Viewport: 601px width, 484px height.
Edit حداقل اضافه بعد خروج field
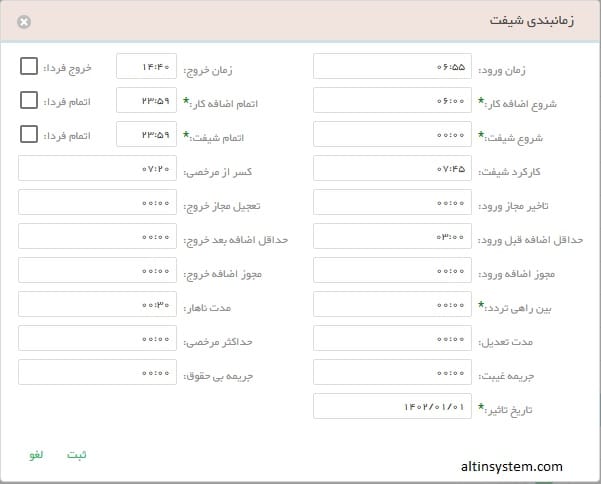pos(97,236)
